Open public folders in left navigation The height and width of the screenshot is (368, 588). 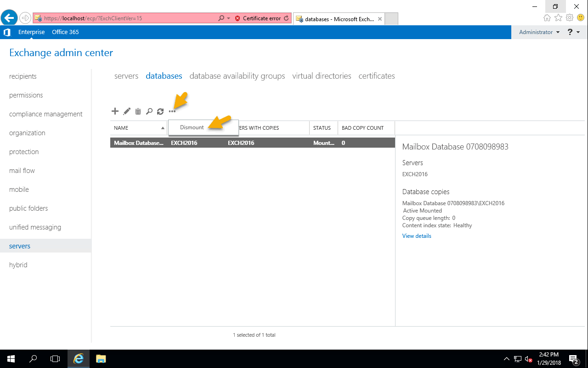pos(28,208)
